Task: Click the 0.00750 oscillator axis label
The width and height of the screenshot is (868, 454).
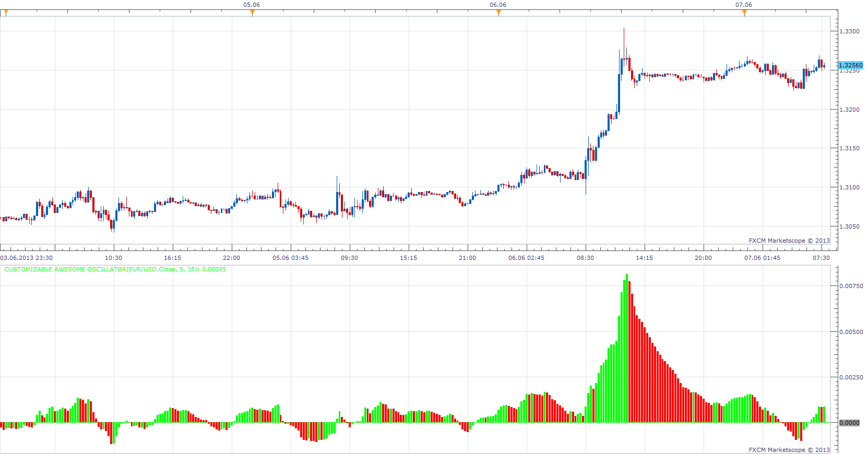Action: pos(851,286)
